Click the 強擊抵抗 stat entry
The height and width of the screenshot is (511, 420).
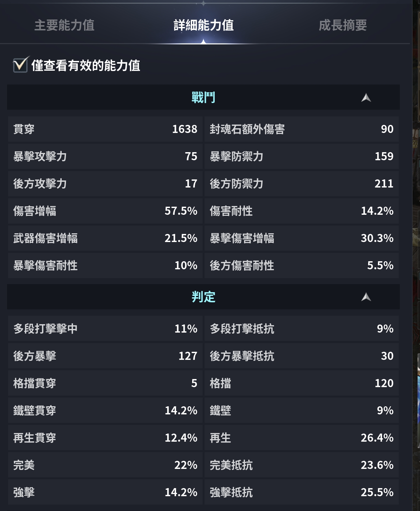click(302, 492)
